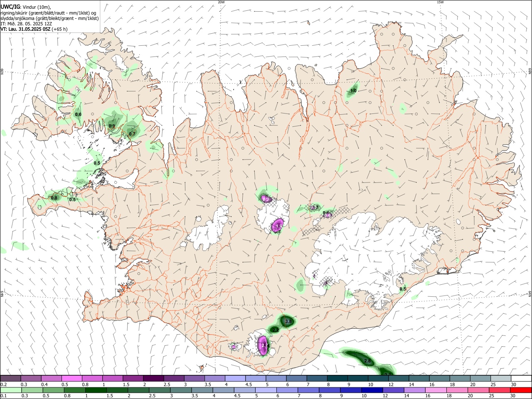Select the bright red rain swatch above 30
Viewport: 532px width, 399px height.
pyautogui.click(x=521, y=390)
